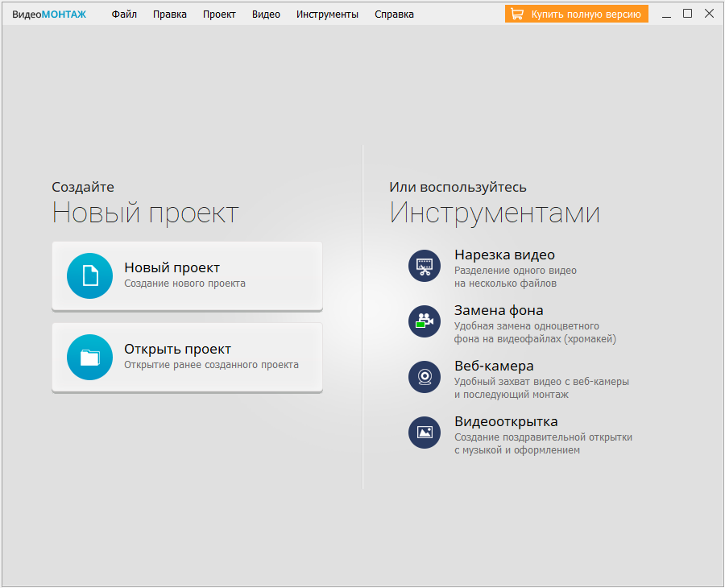
Task: Select the Замена фона tool title
Action: (x=499, y=310)
